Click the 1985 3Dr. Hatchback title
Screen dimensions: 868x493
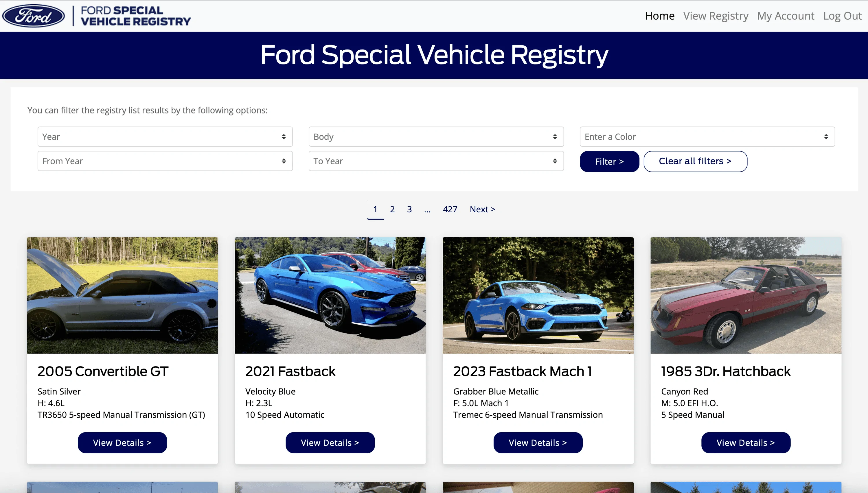(726, 371)
